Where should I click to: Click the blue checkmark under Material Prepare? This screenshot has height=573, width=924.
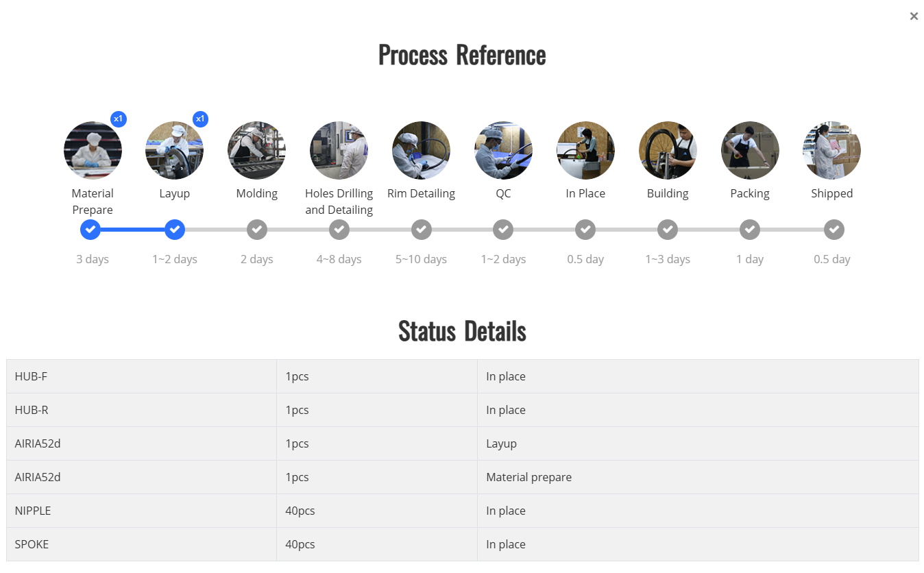[x=90, y=230]
